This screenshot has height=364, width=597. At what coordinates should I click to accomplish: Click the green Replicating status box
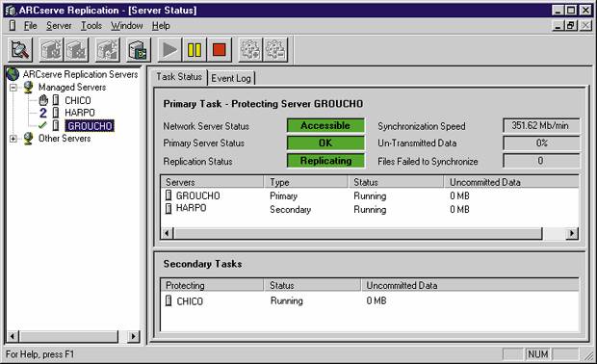click(325, 161)
